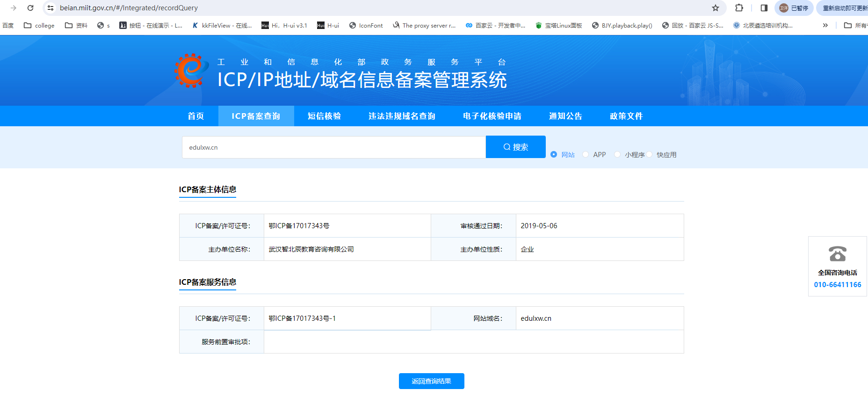Open the H-ui bookmark
The width and height of the screenshot is (868, 397).
pos(328,26)
